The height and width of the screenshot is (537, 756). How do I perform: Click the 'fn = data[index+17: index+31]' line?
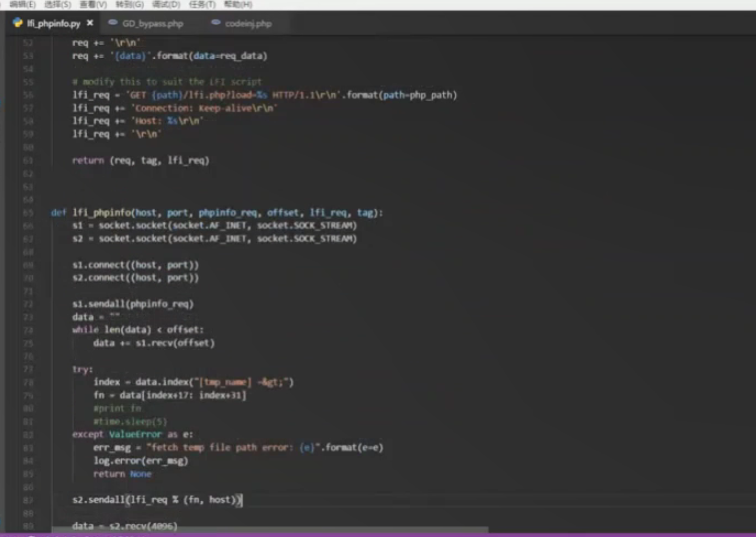170,395
